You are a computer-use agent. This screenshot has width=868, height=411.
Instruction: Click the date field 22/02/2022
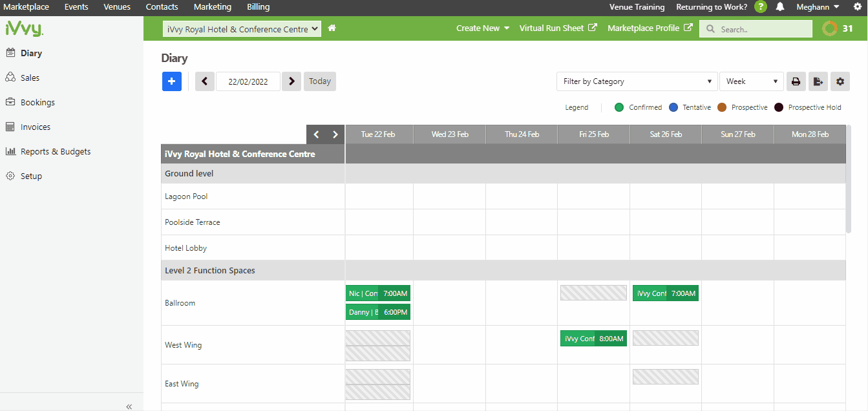click(x=248, y=81)
